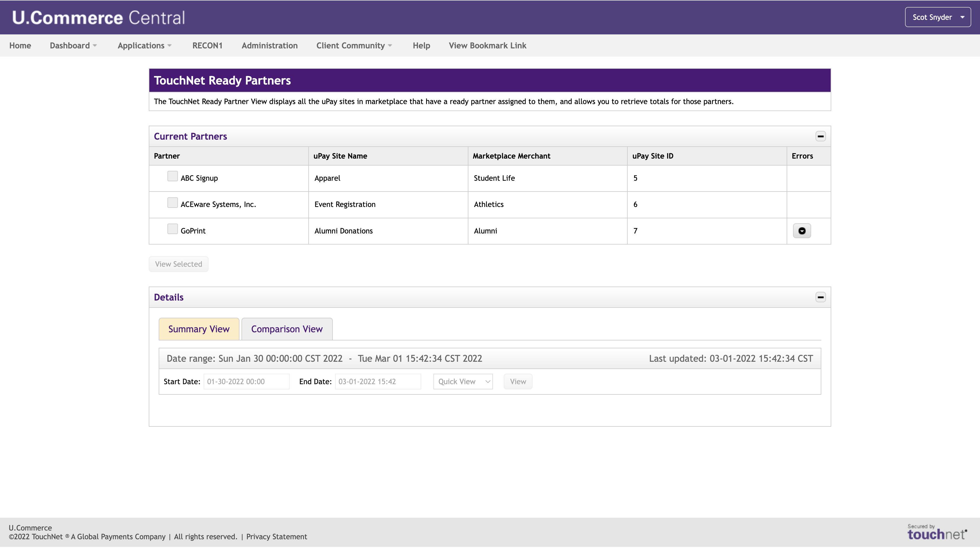Tick the GoPrint partner checkbox
This screenshot has width=980, height=548.
coord(172,229)
